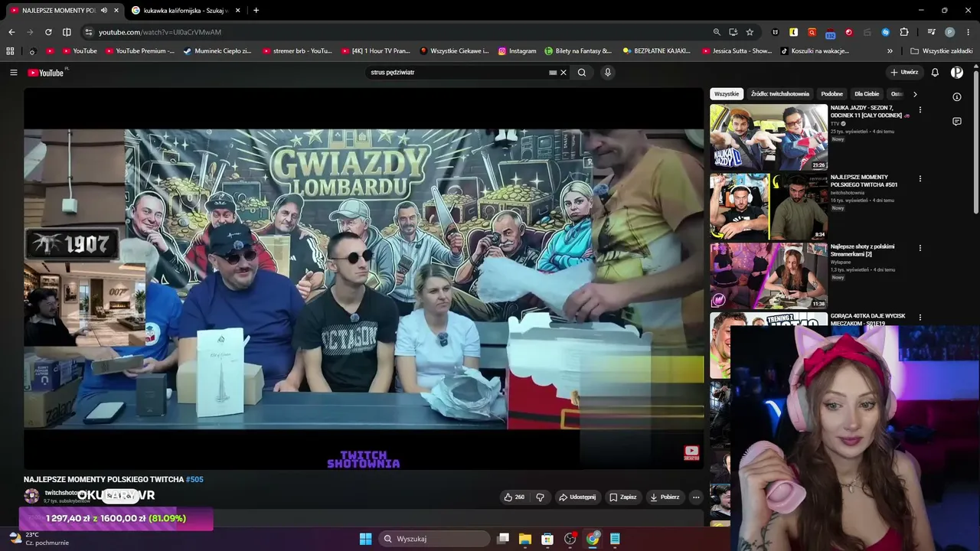Screen dimensions: 980x551
Task: Open a new browser tab
Action: point(256,11)
